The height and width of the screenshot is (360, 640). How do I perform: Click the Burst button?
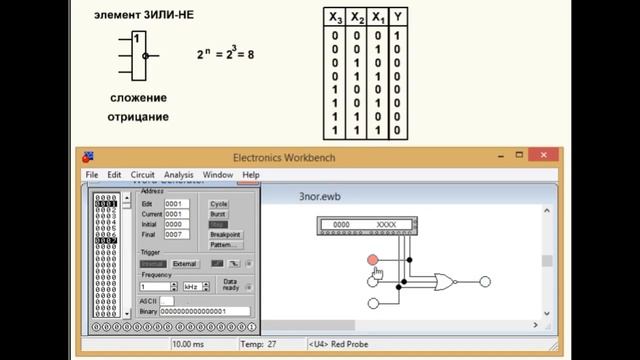[218, 214]
